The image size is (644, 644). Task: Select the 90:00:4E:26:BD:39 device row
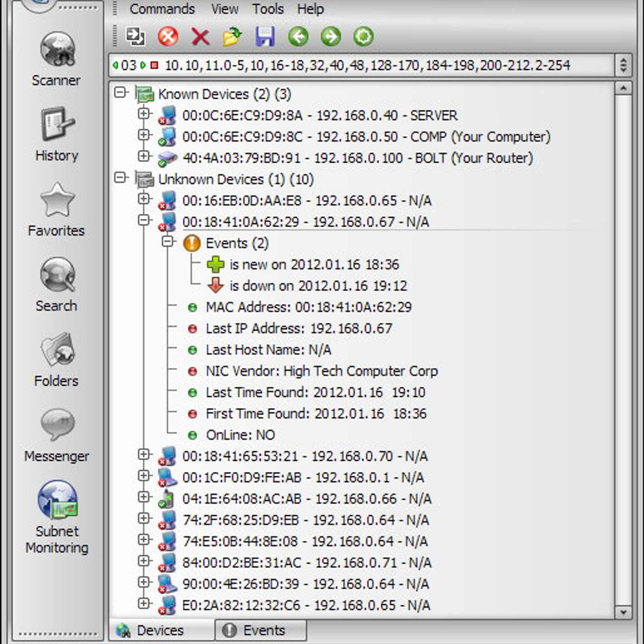pos(305,584)
